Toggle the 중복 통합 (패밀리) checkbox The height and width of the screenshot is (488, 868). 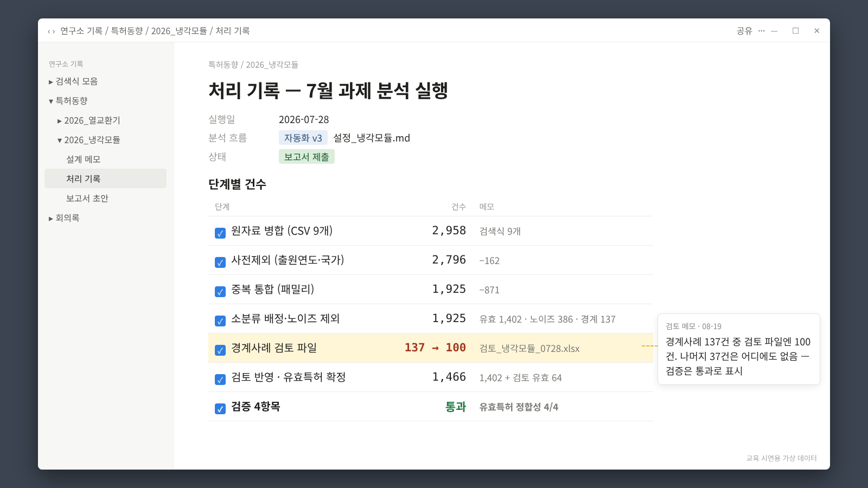pyautogui.click(x=220, y=292)
